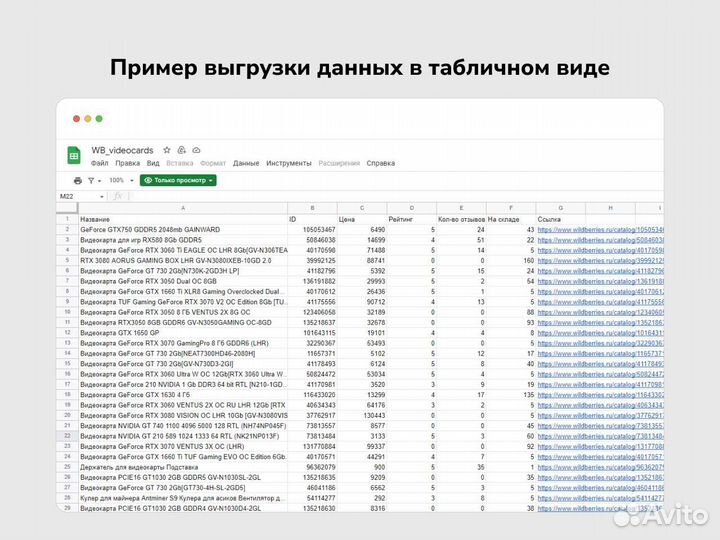
Task: Open the Данные menu
Action: pos(246,163)
